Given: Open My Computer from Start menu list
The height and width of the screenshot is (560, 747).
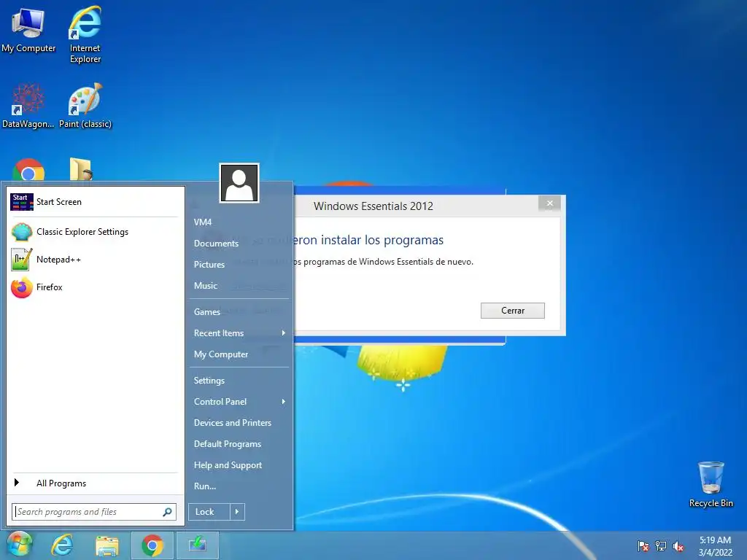Looking at the screenshot, I should (x=221, y=354).
